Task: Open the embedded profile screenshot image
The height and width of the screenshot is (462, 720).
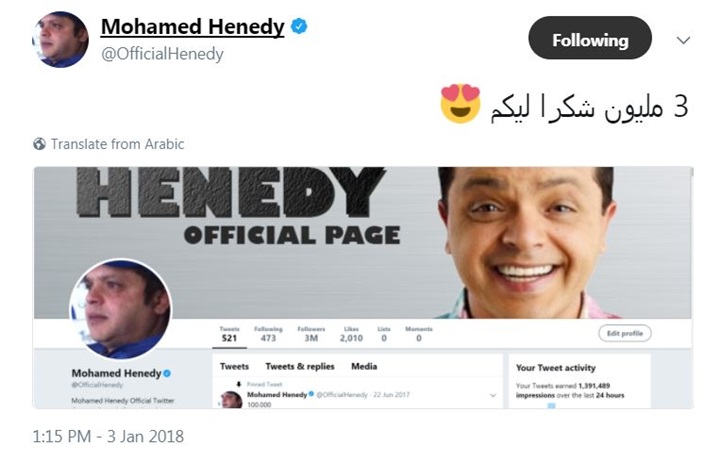Action: tap(363, 287)
